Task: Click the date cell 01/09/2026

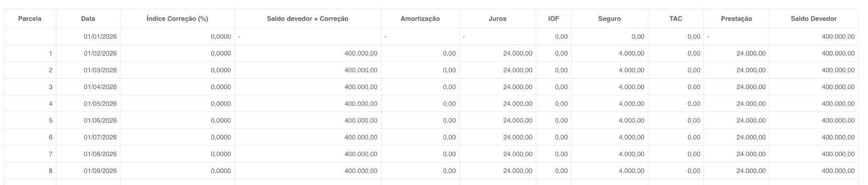Action: pyautogui.click(x=100, y=171)
